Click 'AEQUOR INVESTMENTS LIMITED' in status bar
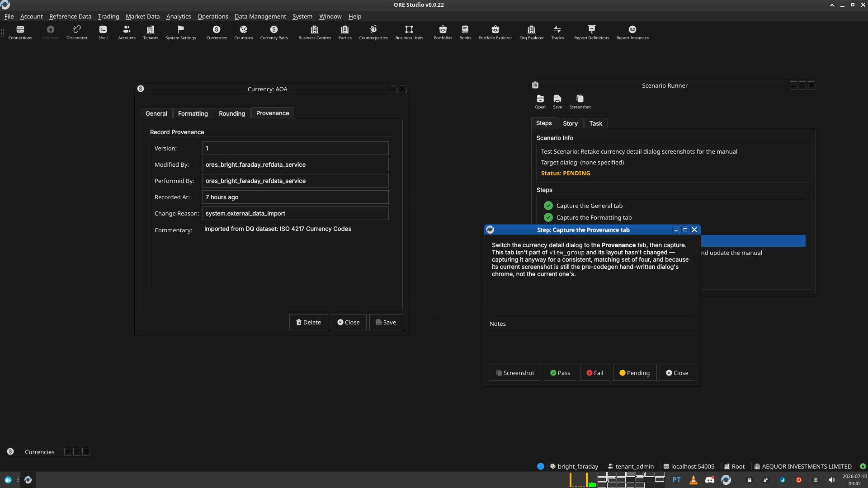This screenshot has height=488, width=868. click(x=807, y=466)
